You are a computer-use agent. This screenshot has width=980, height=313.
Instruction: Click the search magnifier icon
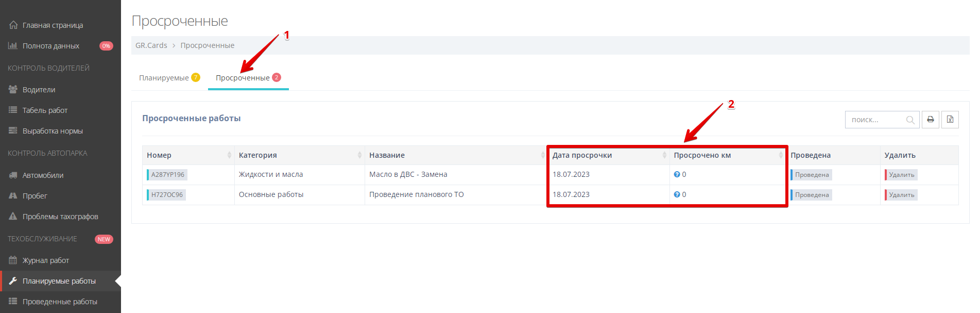[x=910, y=120]
